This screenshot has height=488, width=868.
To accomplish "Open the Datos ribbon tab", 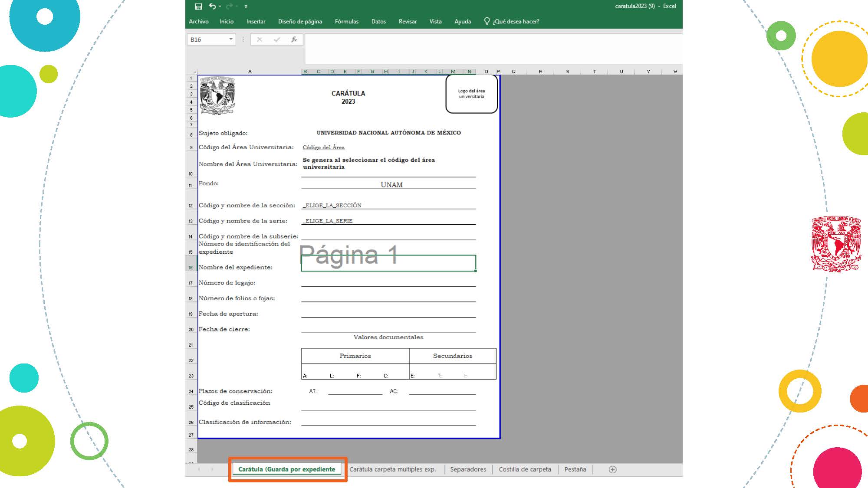I will point(378,21).
